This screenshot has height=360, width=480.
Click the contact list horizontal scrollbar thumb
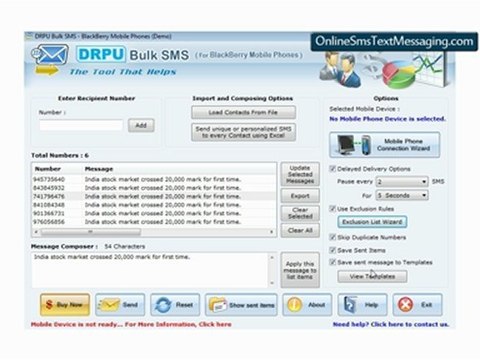(x=90, y=232)
